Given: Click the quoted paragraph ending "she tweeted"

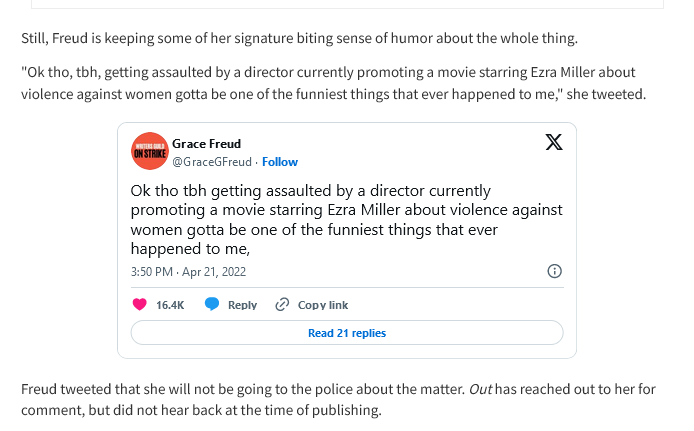Looking at the screenshot, I should [x=330, y=83].
